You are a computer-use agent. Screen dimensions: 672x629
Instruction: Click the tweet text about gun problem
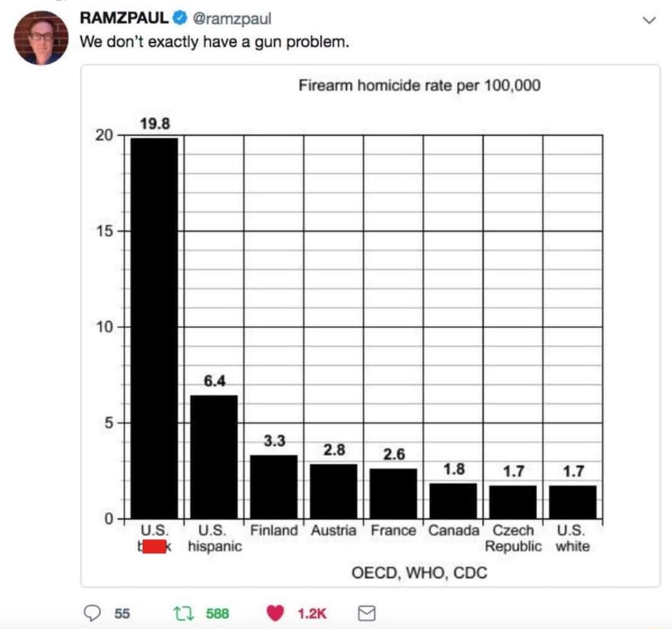pos(214,42)
